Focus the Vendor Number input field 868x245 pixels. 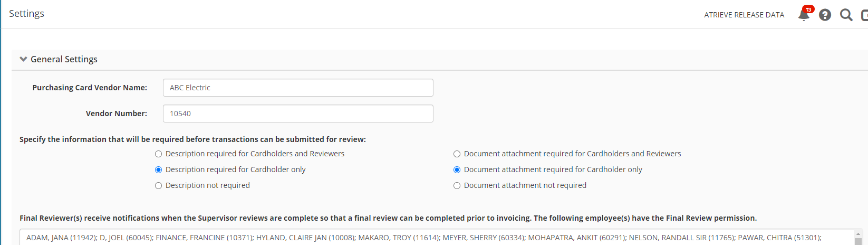click(x=298, y=114)
